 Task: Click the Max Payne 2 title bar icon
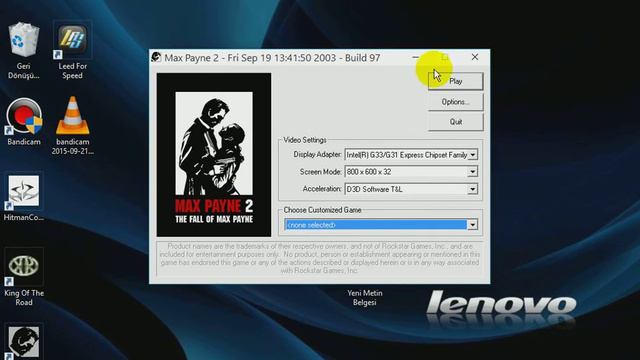(x=156, y=57)
